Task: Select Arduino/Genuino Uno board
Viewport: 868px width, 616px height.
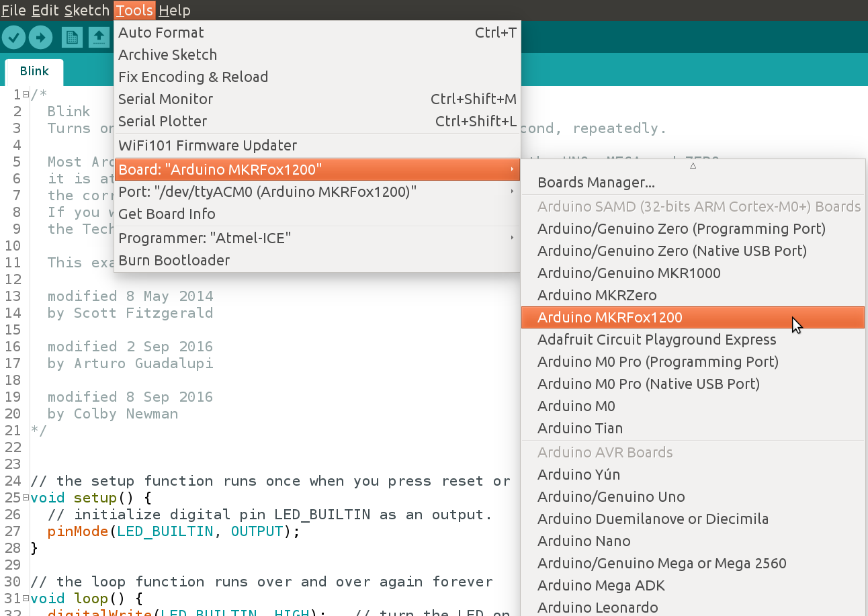Action: pos(693,496)
